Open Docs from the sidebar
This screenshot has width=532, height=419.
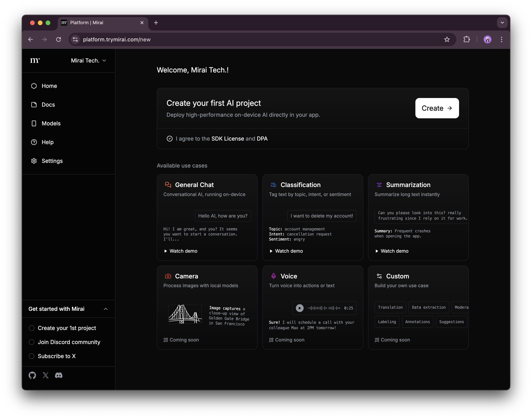tap(48, 105)
